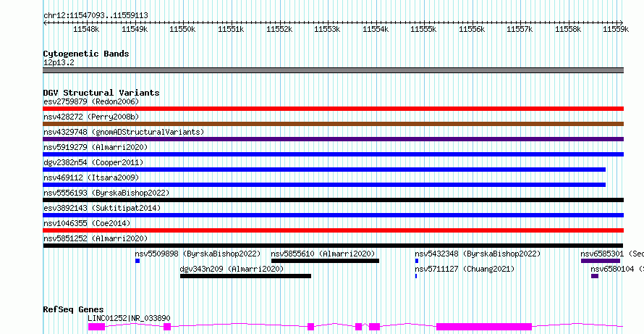
Task: Click label esv3892143 (Suktitipat2014)
Action: pos(102,208)
